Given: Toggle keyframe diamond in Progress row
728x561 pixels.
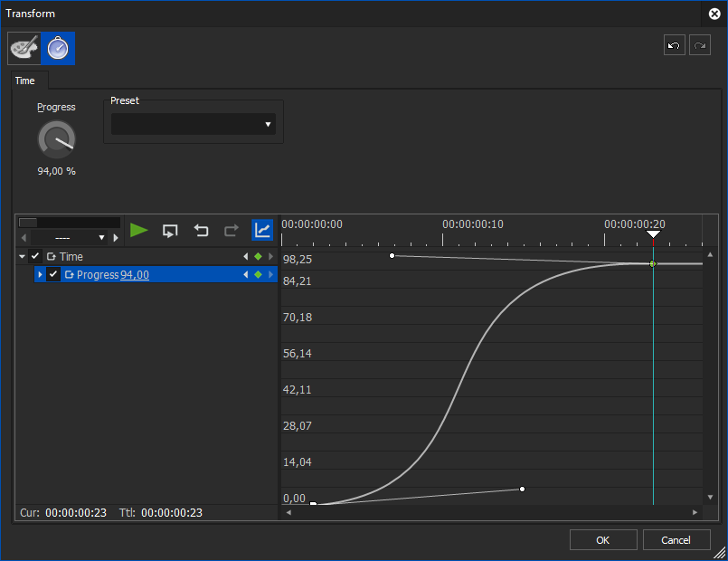Looking at the screenshot, I should point(258,274).
